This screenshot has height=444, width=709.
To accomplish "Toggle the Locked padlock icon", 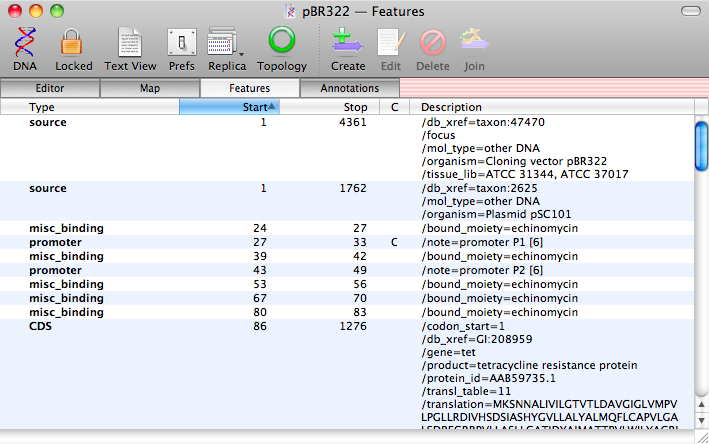I will [x=72, y=42].
